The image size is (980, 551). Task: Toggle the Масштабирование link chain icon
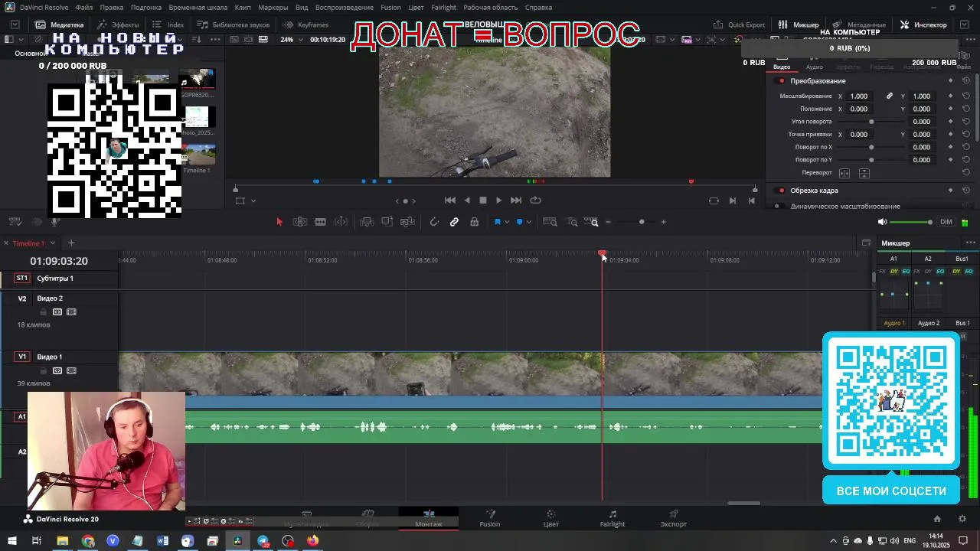pos(890,96)
